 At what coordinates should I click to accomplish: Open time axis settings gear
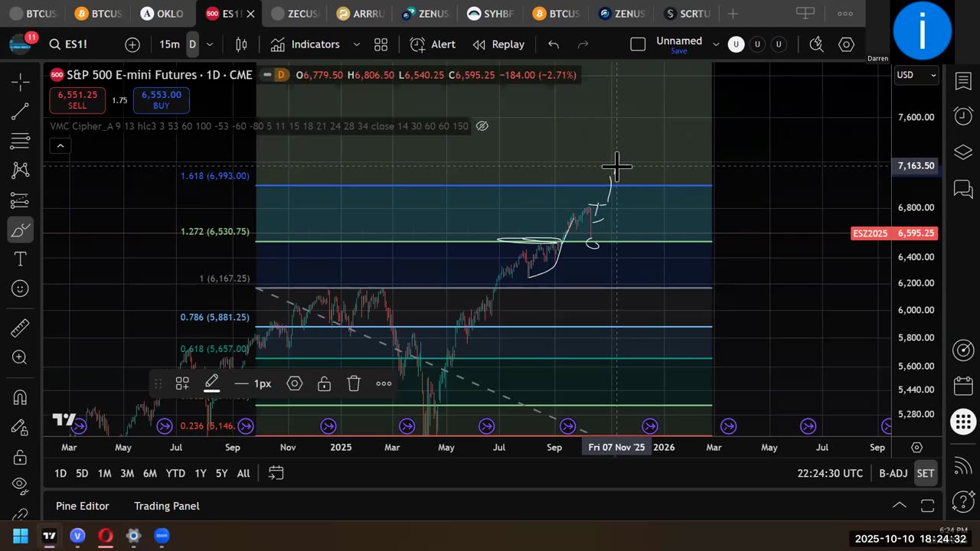tap(916, 447)
